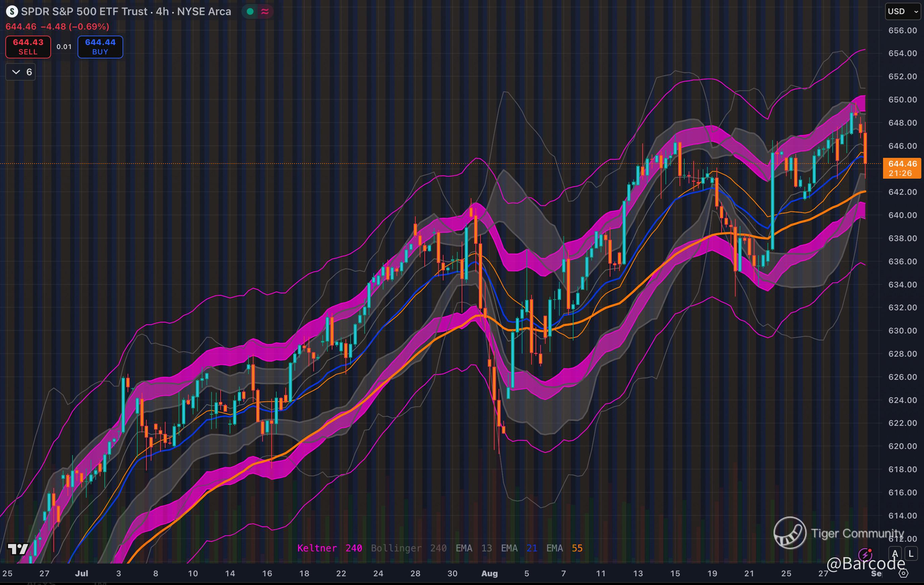Image resolution: width=924 pixels, height=585 pixels.
Task: Click the SPDR S&P 500 ETF Trust title
Action: 84,11
